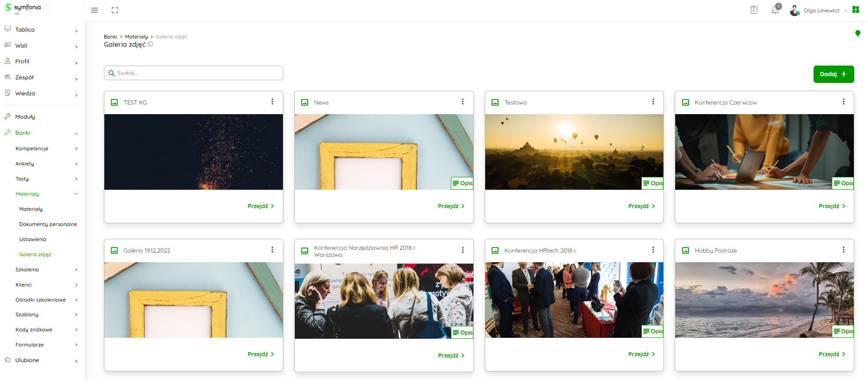Click Przejdź on Testowa gallery
The height and width of the screenshot is (380, 868).
tap(641, 206)
